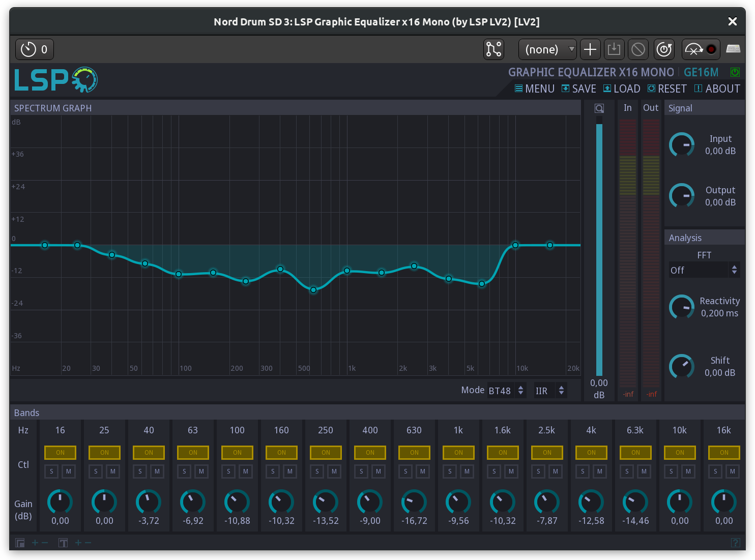Click the LSP logo
Viewport: 755px width, 560px height.
[x=56, y=80]
